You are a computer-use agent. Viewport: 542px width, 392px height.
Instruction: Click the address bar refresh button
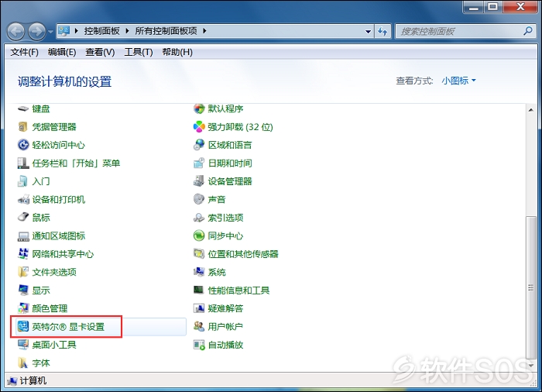pyautogui.click(x=382, y=32)
